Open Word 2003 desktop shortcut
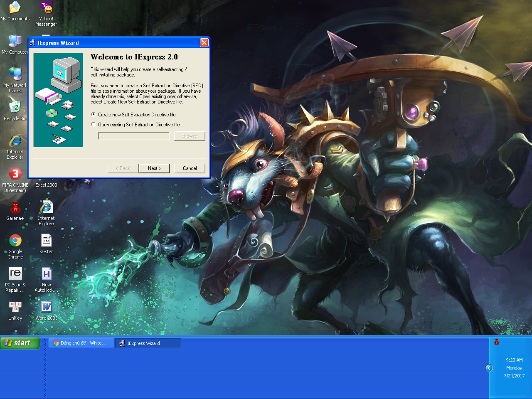 (46, 310)
